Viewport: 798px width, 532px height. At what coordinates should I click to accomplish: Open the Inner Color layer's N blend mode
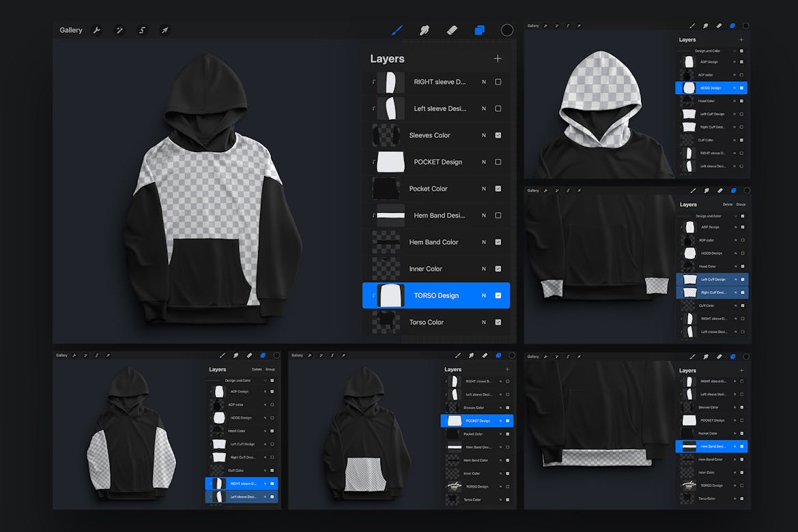(x=482, y=268)
